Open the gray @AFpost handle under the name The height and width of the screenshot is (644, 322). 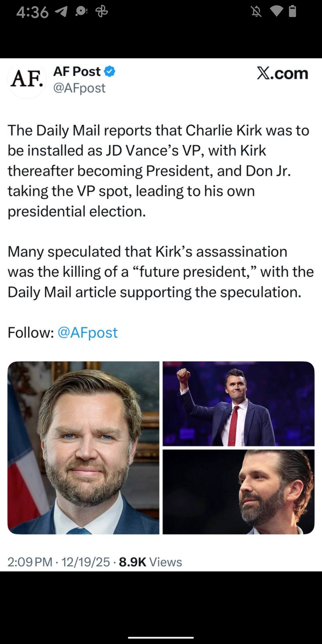[x=79, y=88]
